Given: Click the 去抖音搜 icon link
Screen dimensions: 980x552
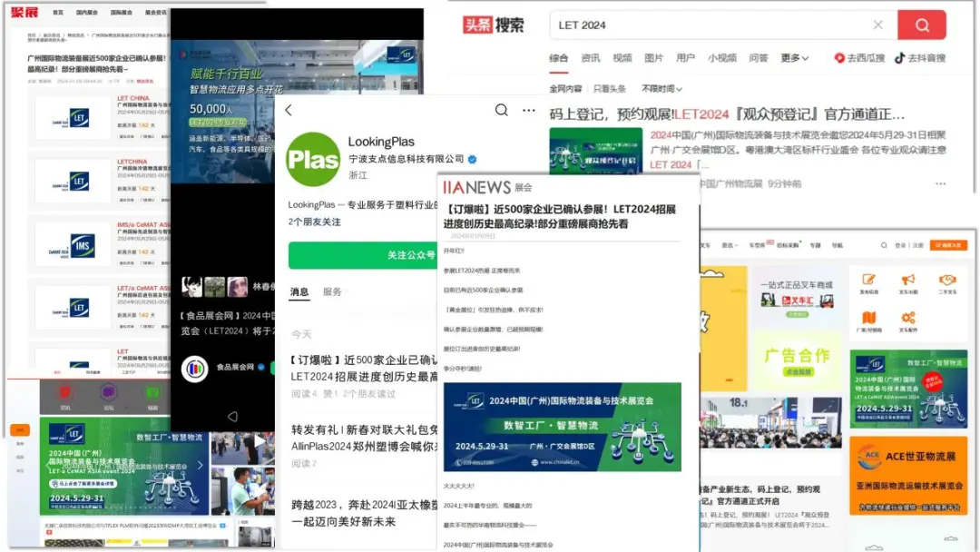Looking at the screenshot, I should tap(920, 58).
